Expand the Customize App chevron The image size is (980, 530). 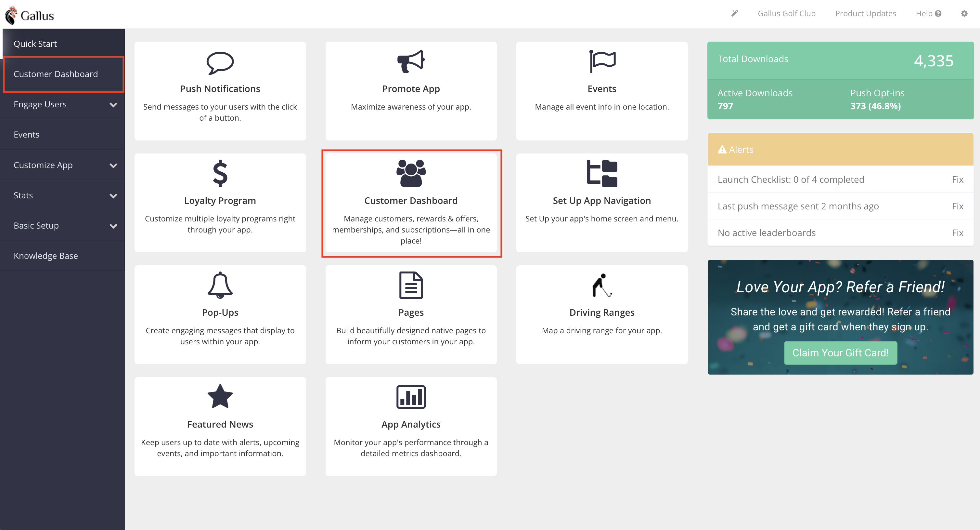[x=113, y=165]
